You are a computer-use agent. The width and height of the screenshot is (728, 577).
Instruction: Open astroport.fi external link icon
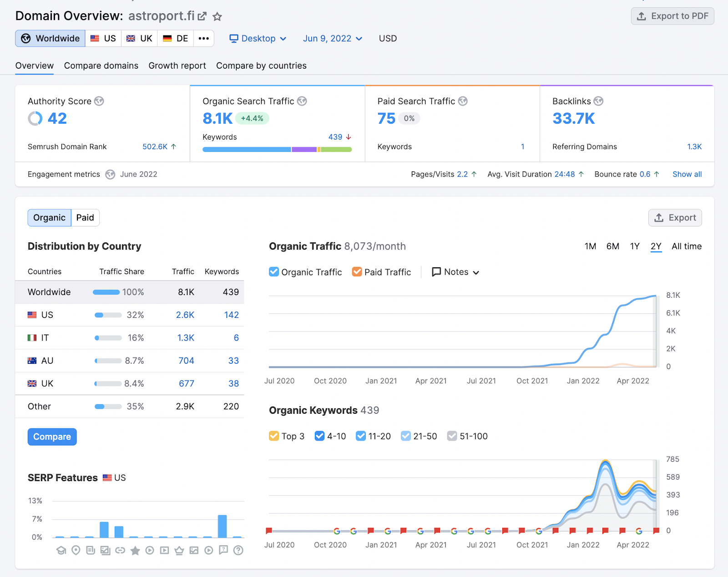coord(202,16)
